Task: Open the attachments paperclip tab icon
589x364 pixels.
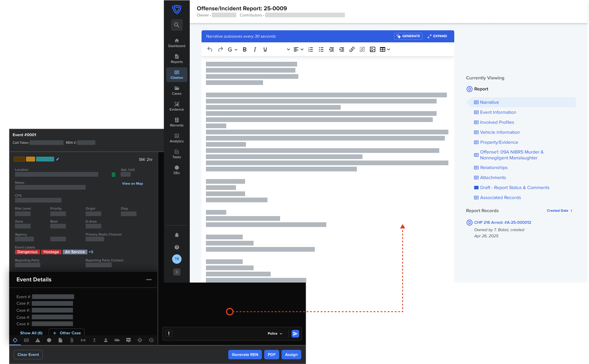Action: [x=72, y=340]
